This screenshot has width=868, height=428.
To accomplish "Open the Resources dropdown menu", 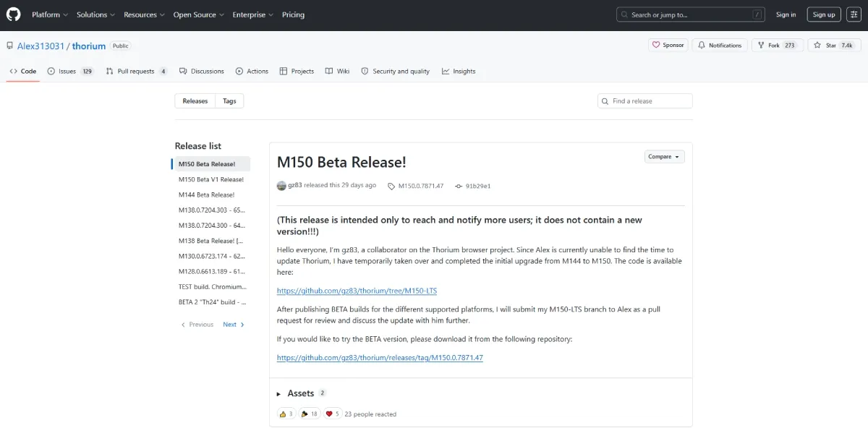I will coord(145,14).
